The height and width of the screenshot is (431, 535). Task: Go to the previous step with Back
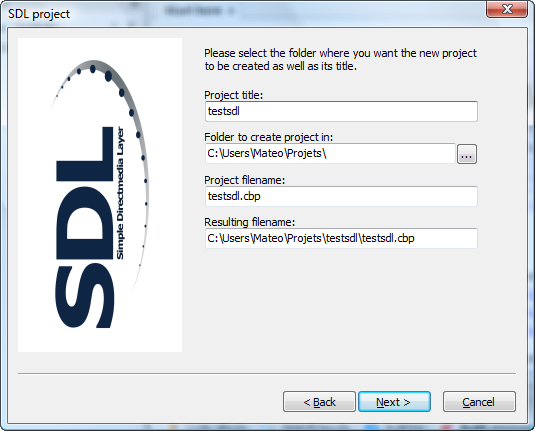[319, 402]
